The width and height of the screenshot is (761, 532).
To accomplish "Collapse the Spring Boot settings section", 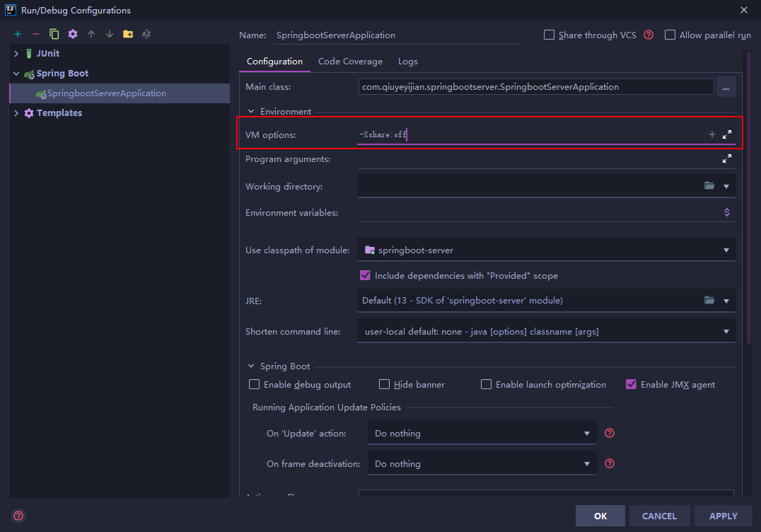I will pyautogui.click(x=251, y=366).
